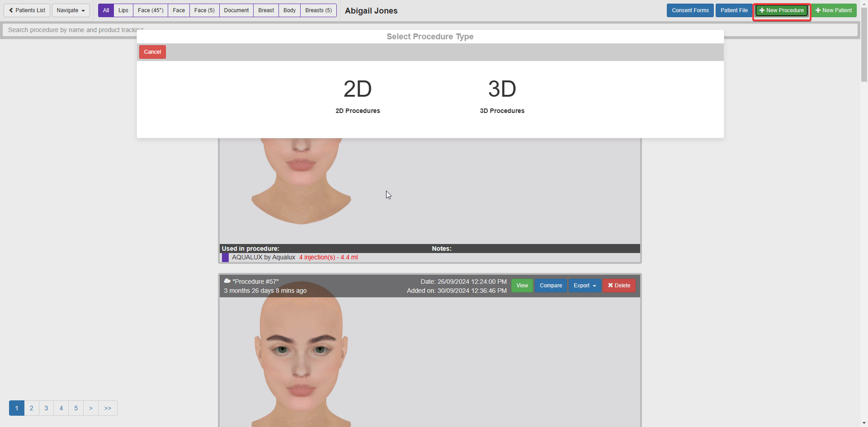Go back to Patients List
Screen dimensions: 868x427
(27, 10)
